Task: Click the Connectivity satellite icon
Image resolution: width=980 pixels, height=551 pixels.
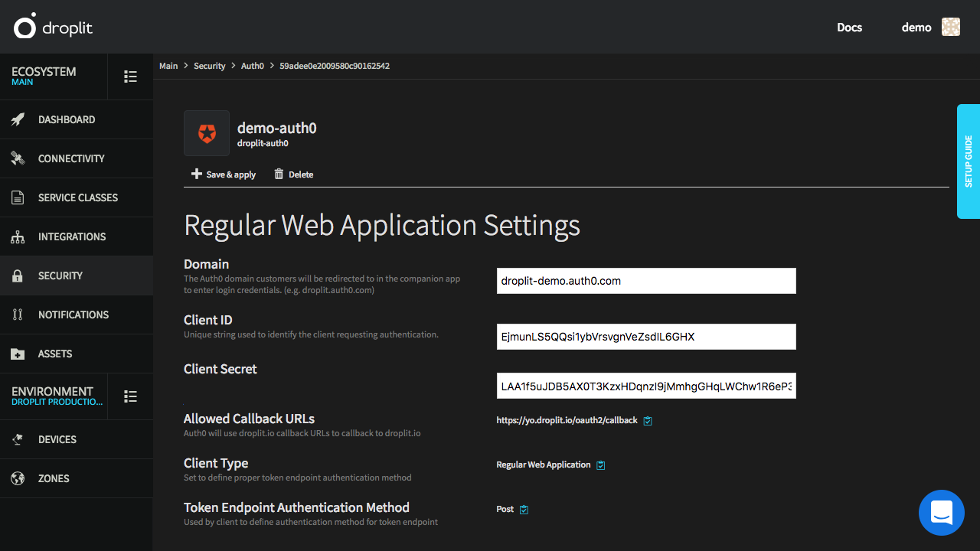Action: coord(18,158)
